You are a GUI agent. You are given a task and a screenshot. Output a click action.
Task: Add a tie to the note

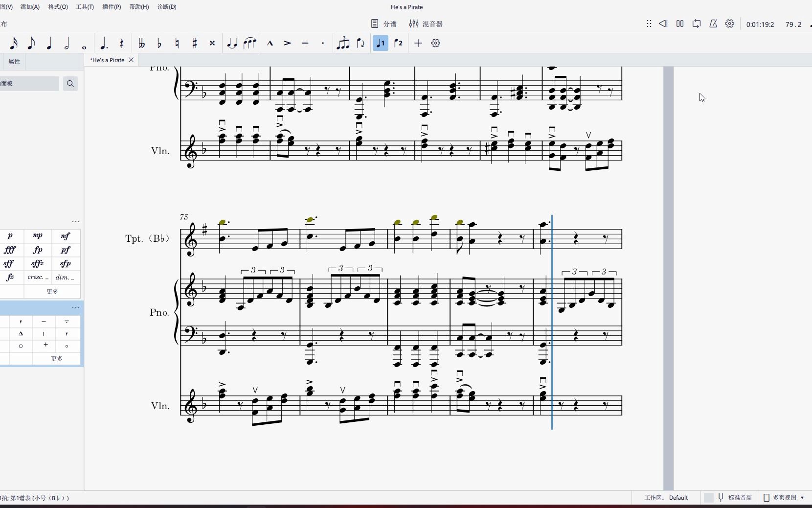[x=232, y=43]
